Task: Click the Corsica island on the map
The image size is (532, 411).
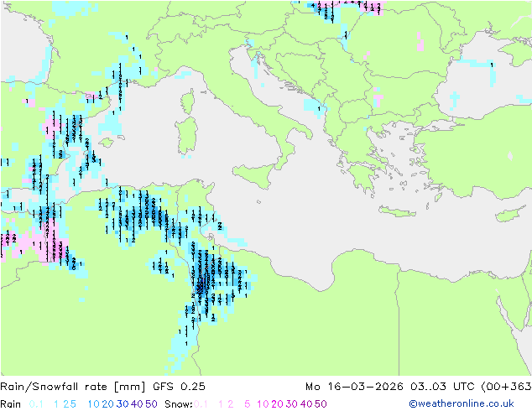Action: coord(188,101)
